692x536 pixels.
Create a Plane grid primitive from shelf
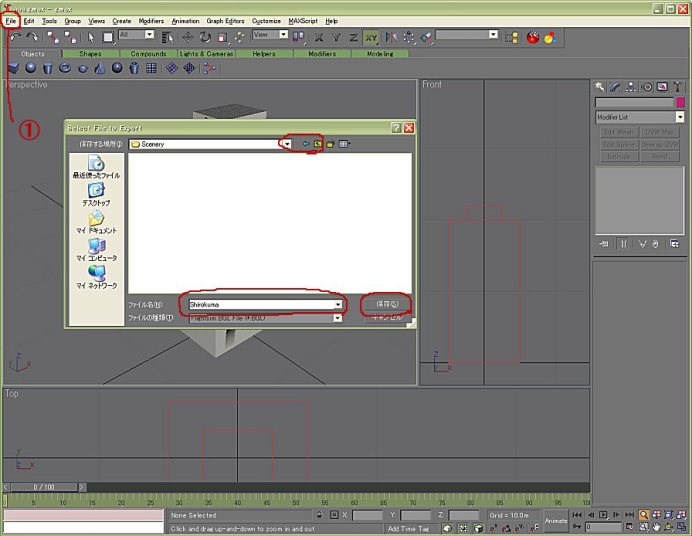(151, 68)
